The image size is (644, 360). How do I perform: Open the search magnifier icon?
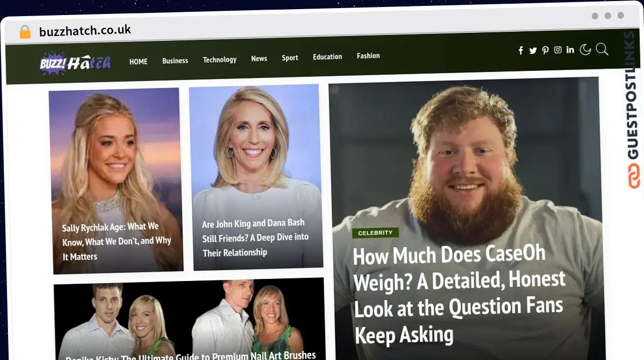click(x=602, y=49)
